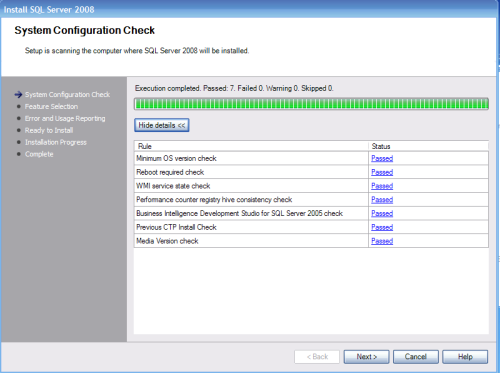
Task: Click the green completed progress bar
Action: point(311,104)
